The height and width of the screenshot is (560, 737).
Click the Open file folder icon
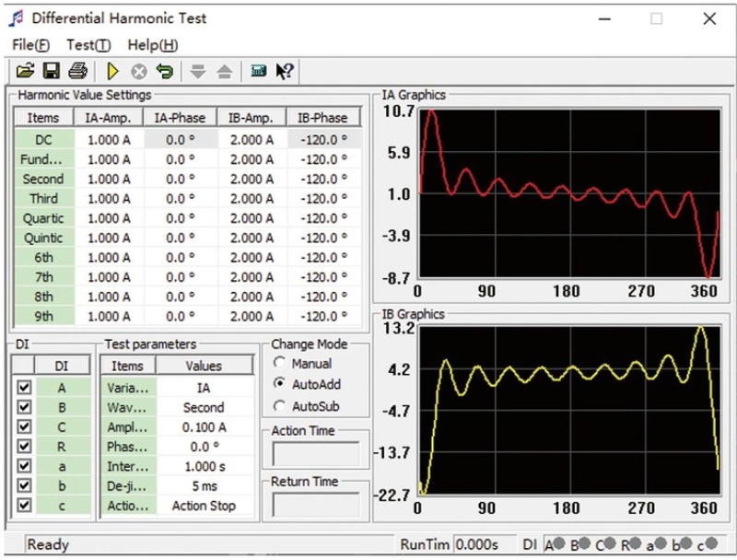[x=26, y=71]
